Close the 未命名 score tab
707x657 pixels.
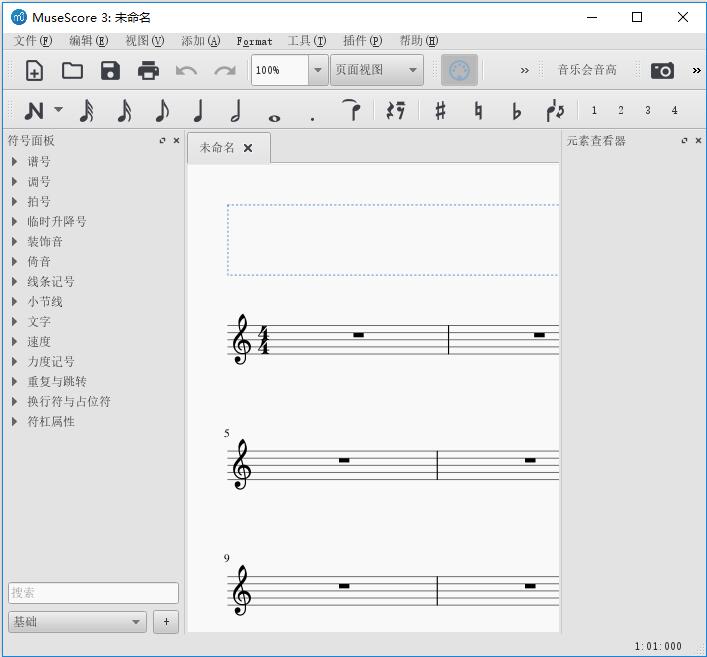click(248, 148)
